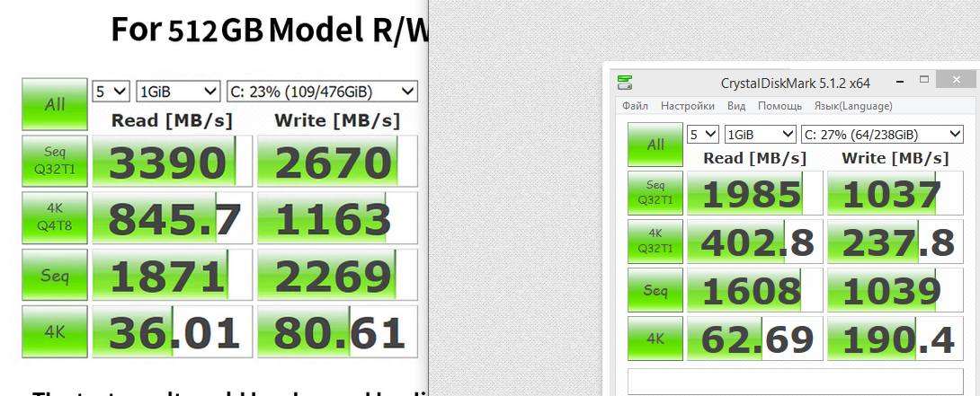Maximize the CrystalDiskMark window
The height and width of the screenshot is (396, 980).
coord(924,80)
